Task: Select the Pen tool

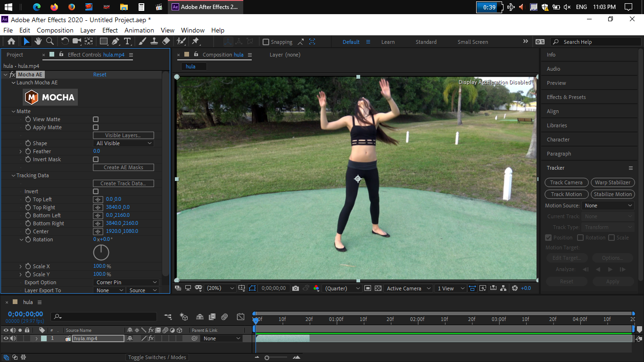Action: [x=116, y=41]
